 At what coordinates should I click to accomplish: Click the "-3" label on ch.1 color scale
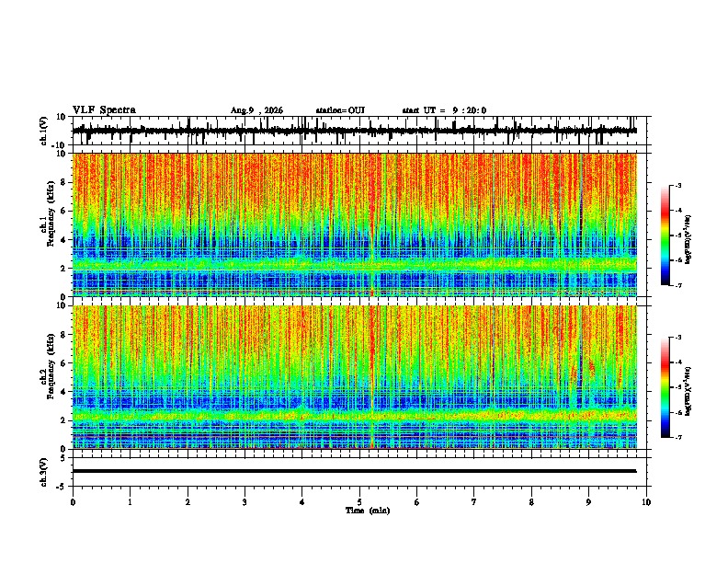(x=677, y=185)
